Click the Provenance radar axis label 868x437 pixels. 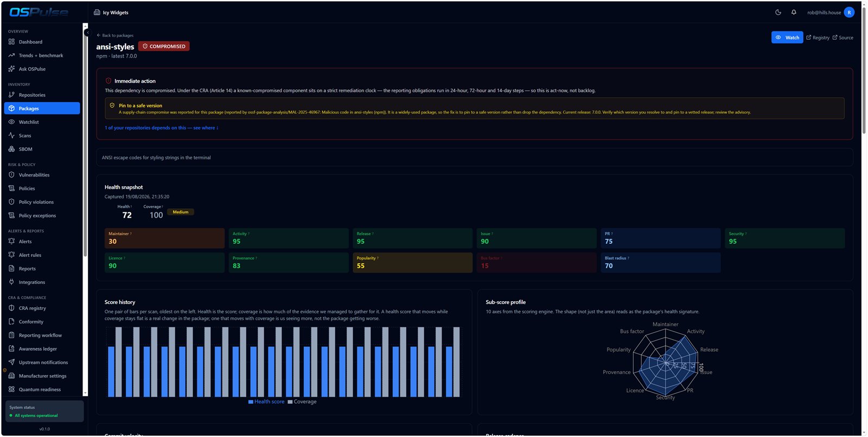tap(617, 372)
